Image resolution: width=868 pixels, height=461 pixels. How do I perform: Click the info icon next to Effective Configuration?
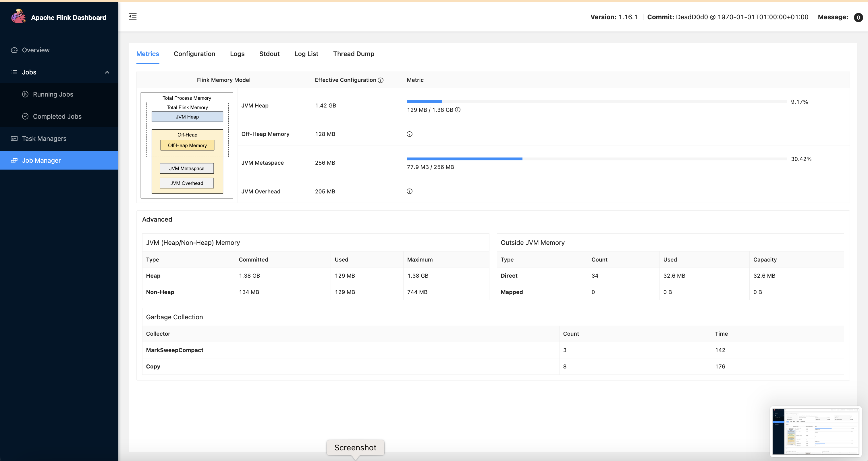click(381, 80)
